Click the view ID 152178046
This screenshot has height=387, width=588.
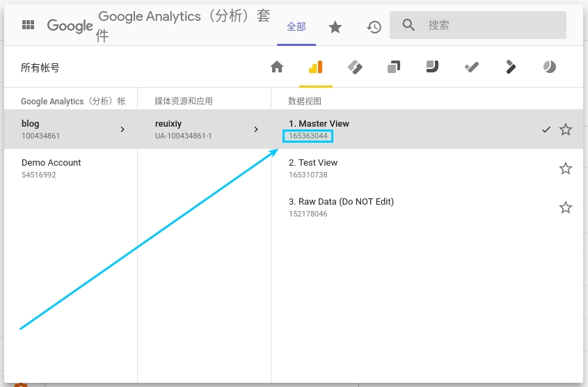(x=308, y=214)
